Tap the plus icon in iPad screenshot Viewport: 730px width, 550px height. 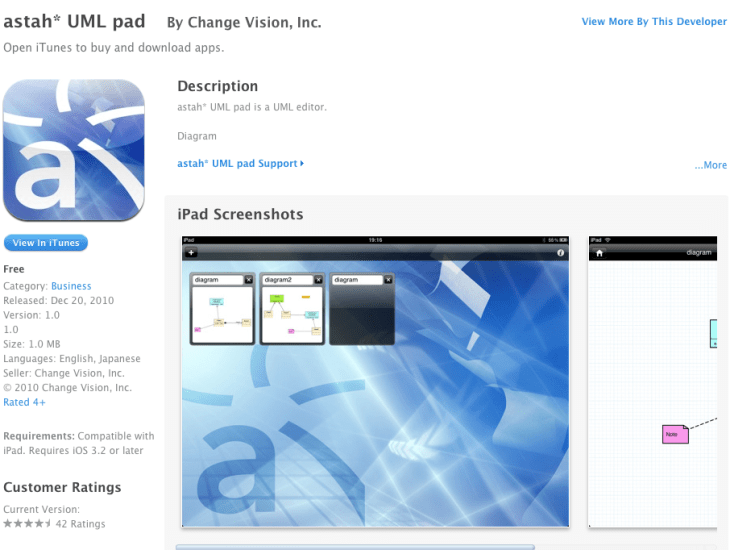192,254
